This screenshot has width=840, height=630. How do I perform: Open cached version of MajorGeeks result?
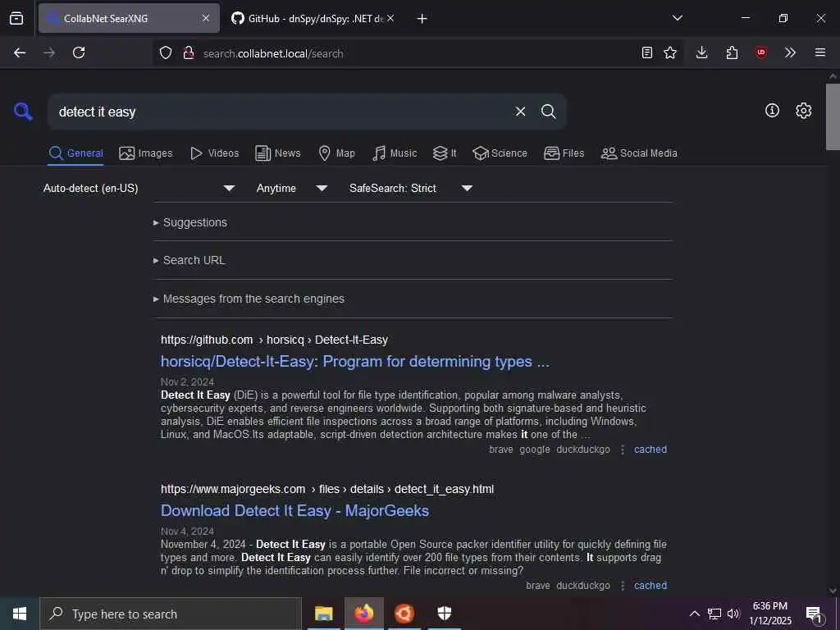coord(651,586)
